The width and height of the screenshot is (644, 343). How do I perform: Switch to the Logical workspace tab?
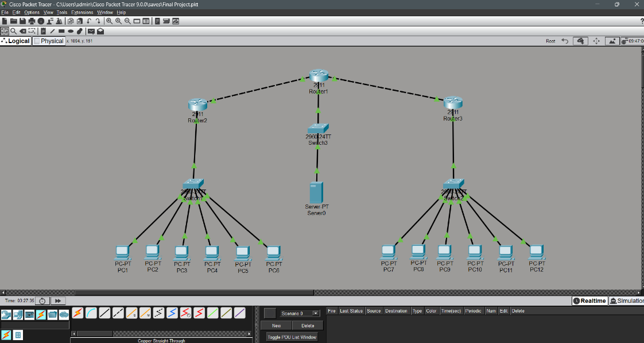15,41
